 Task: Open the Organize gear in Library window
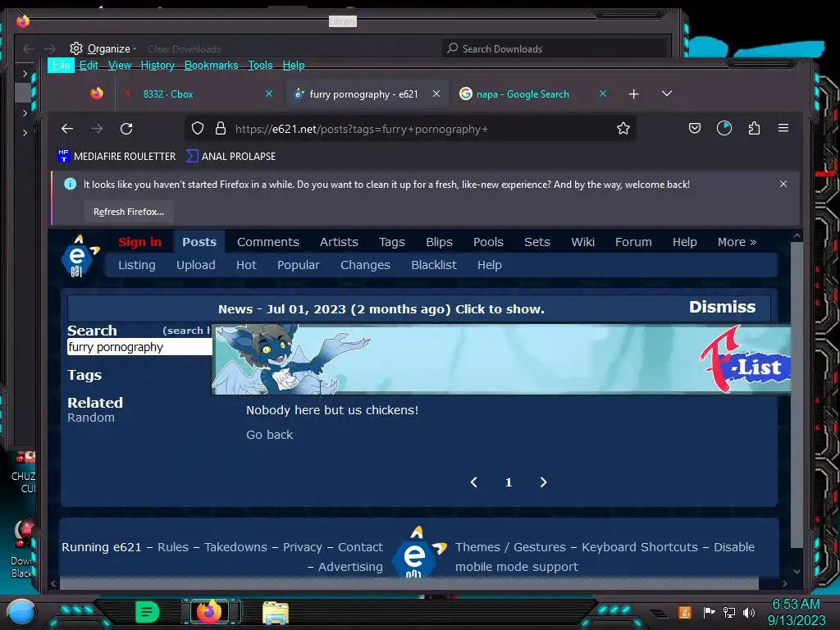pyautogui.click(x=76, y=48)
